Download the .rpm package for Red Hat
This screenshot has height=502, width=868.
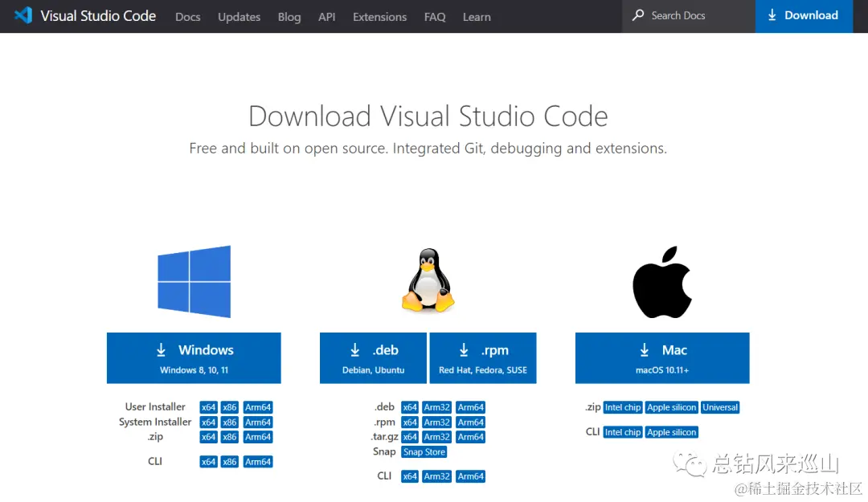(483, 358)
